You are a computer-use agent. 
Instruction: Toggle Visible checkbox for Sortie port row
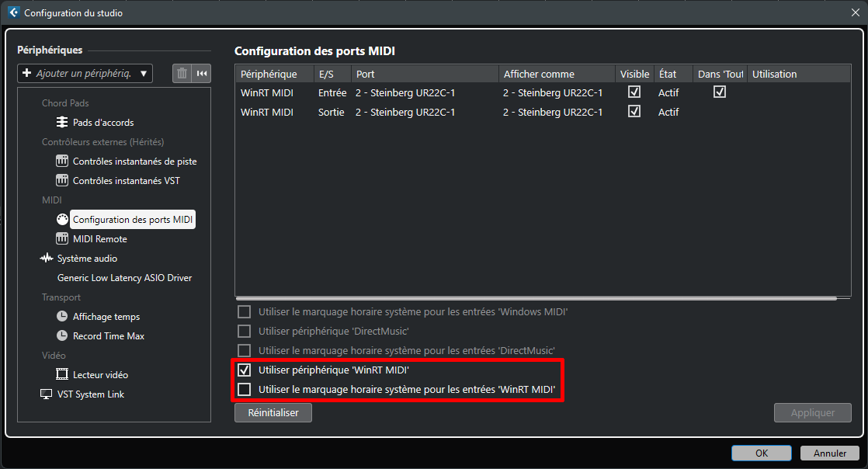click(634, 112)
